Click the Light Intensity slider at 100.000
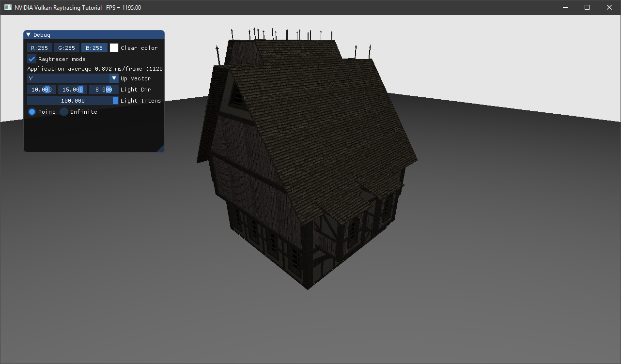 [73, 101]
